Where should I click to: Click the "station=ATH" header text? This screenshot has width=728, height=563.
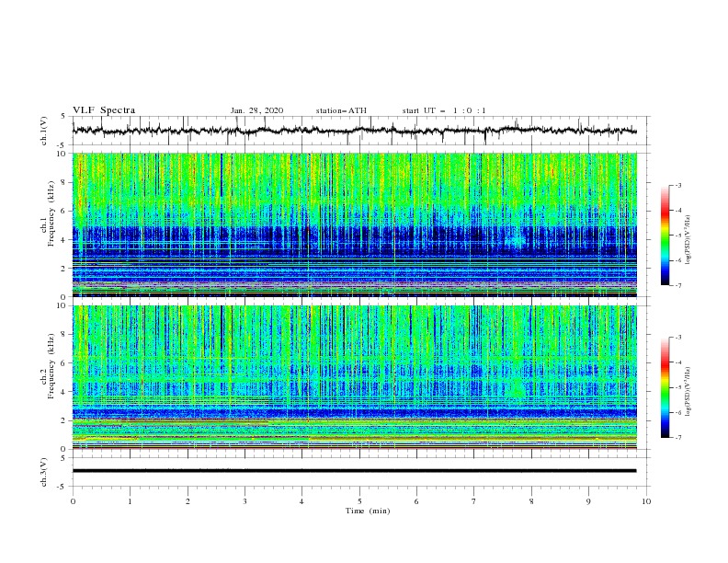click(341, 110)
